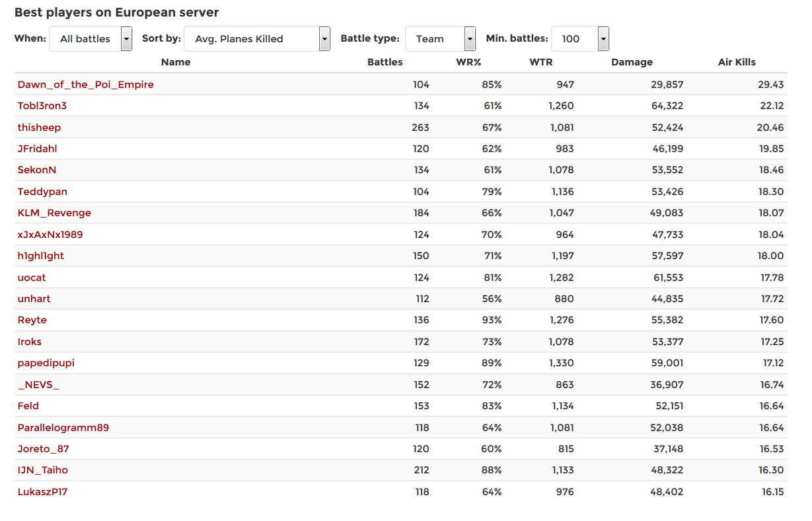Viewport: 812px width, 521px height.
Task: View thisheep player page
Action: coord(39,128)
